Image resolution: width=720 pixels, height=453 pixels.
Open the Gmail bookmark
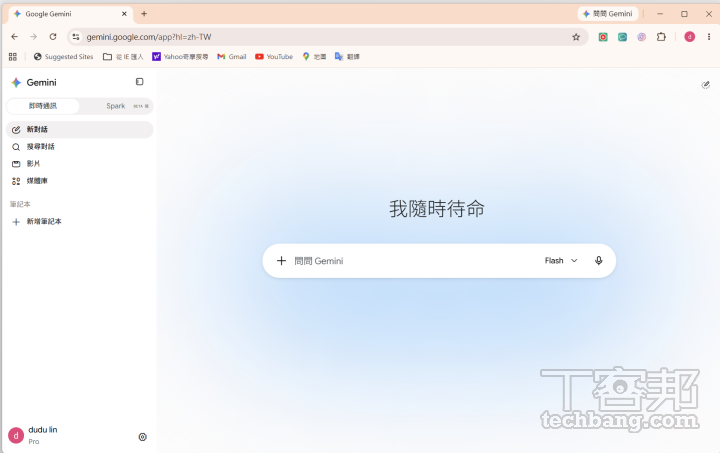(232, 56)
